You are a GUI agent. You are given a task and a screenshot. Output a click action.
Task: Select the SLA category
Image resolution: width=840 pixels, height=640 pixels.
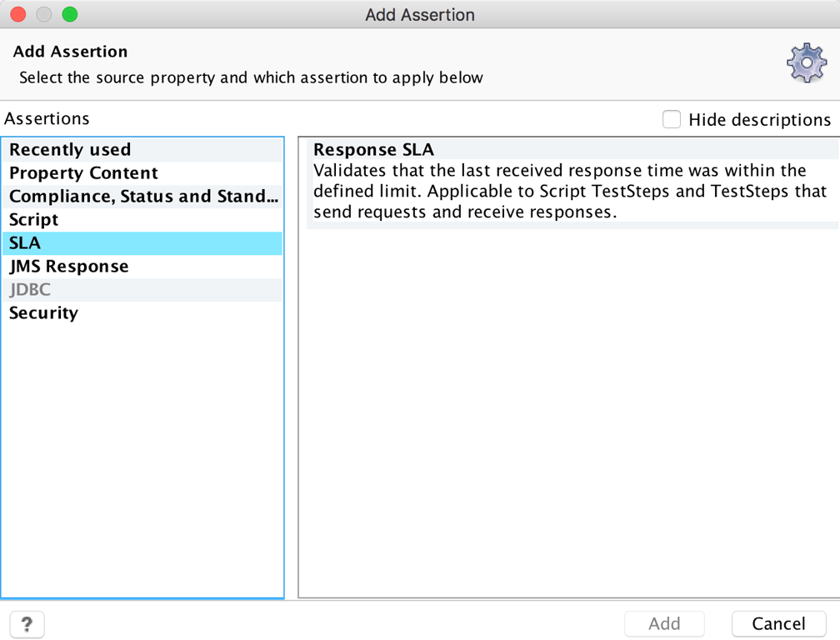[25, 243]
